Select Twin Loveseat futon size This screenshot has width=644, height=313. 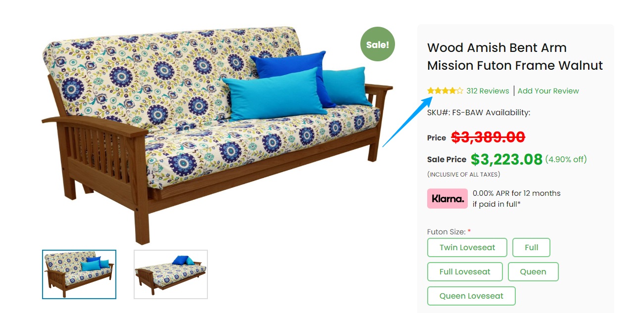point(467,248)
